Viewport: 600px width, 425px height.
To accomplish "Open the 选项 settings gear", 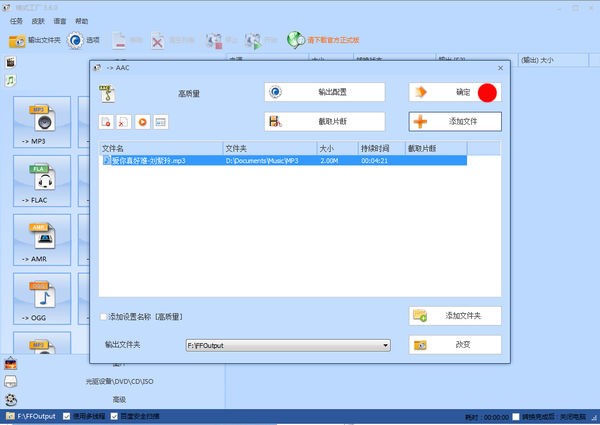I will 83,40.
